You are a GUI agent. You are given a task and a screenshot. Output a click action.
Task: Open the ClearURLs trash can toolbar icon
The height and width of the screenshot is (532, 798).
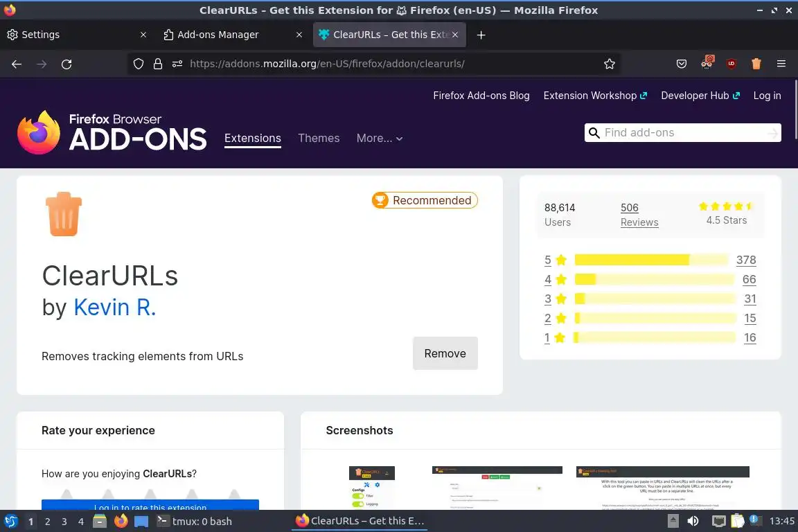coord(756,64)
